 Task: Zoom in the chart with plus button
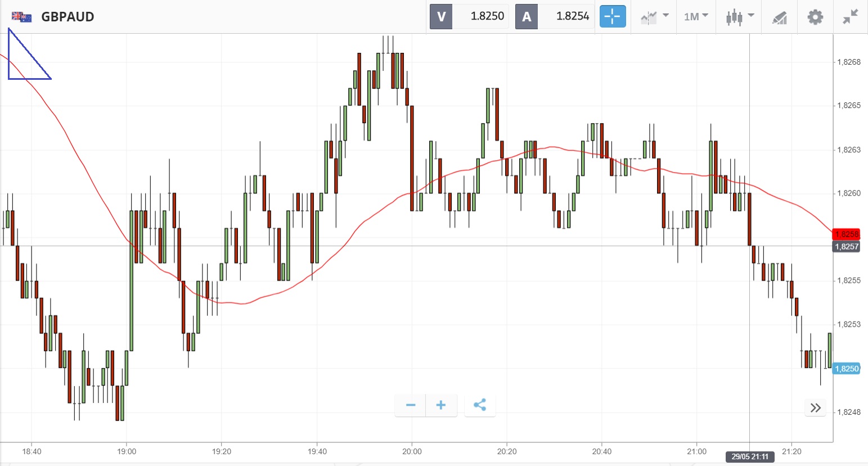441,405
